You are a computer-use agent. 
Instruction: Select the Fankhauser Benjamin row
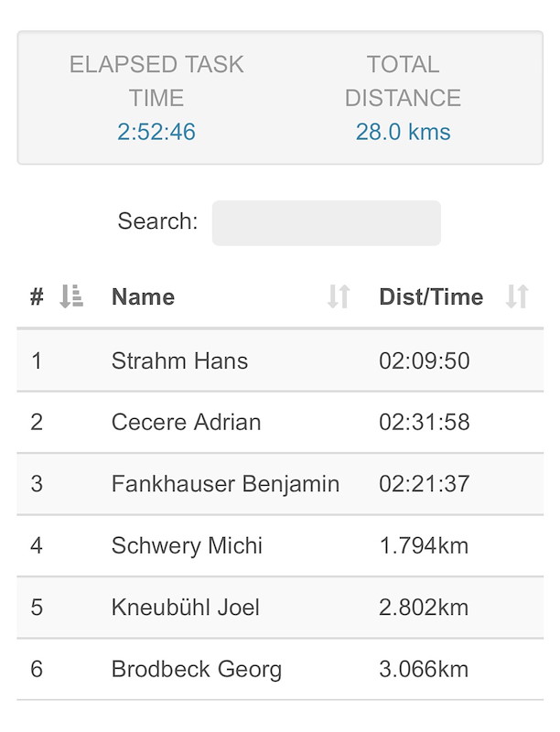[280, 484]
